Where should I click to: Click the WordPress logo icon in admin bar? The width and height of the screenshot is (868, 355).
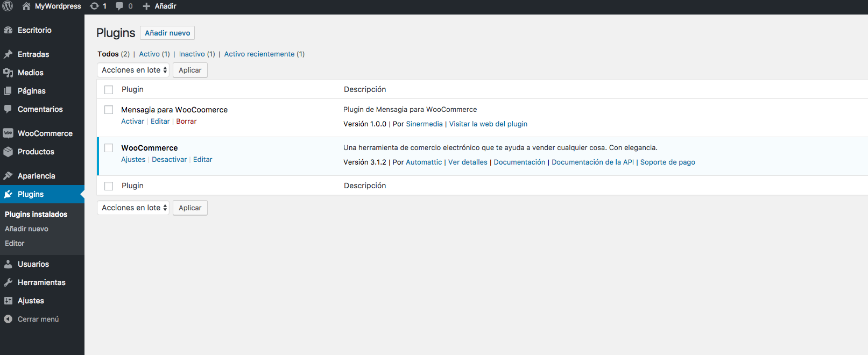(x=8, y=6)
